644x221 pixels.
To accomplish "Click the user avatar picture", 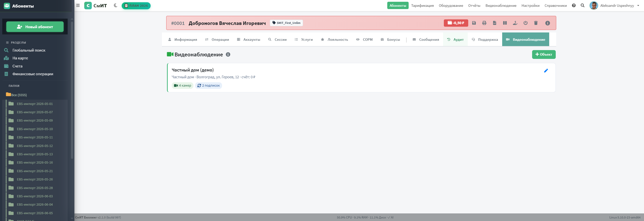I will pos(594,6).
